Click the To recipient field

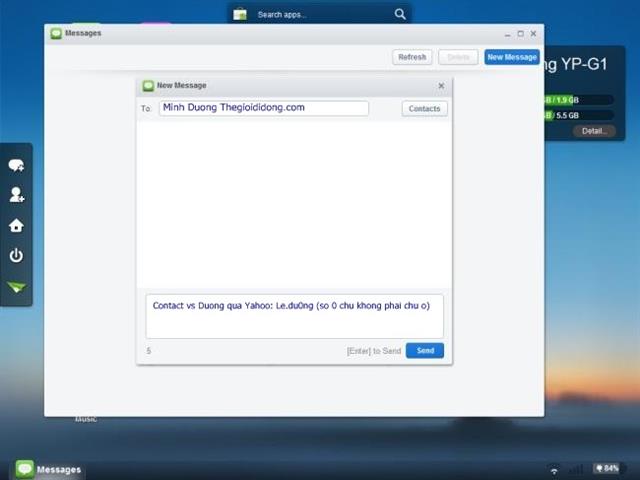(263, 108)
